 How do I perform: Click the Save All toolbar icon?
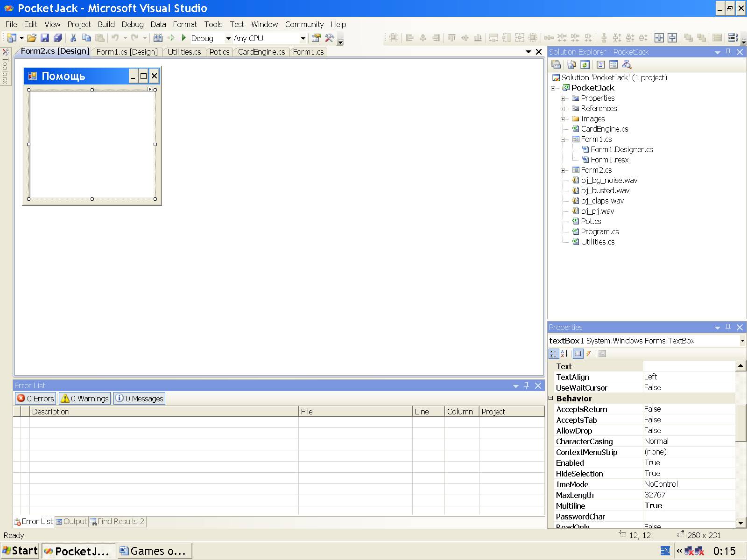(x=58, y=38)
